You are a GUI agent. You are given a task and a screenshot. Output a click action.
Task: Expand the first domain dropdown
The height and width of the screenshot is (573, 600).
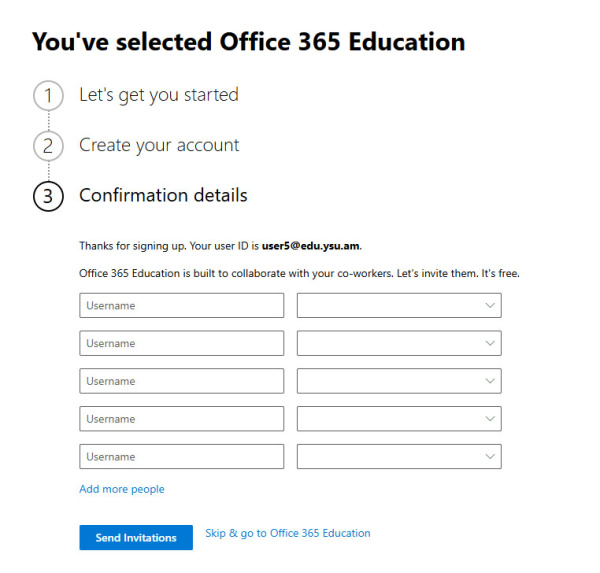(x=399, y=305)
